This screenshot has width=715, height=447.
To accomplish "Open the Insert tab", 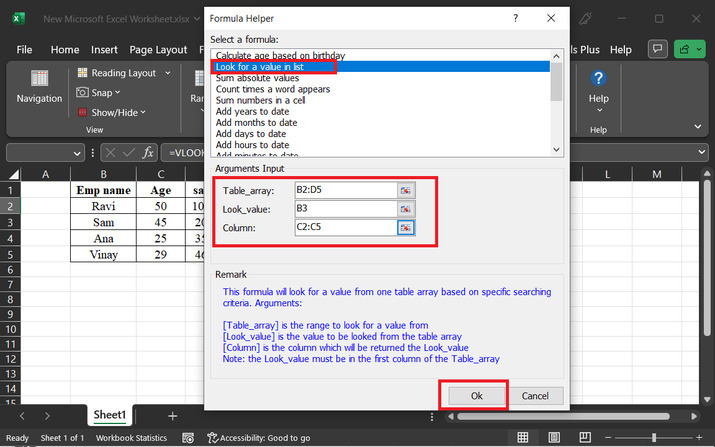I will 104,49.
